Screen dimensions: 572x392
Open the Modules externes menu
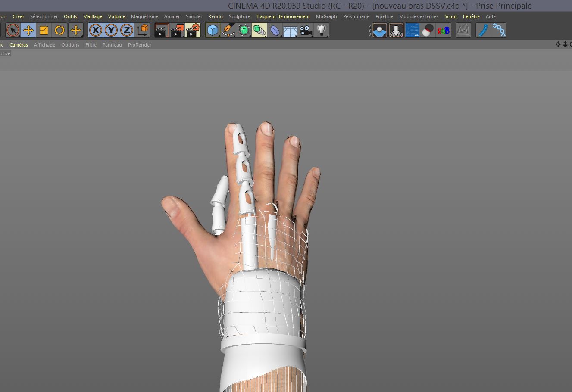point(419,16)
